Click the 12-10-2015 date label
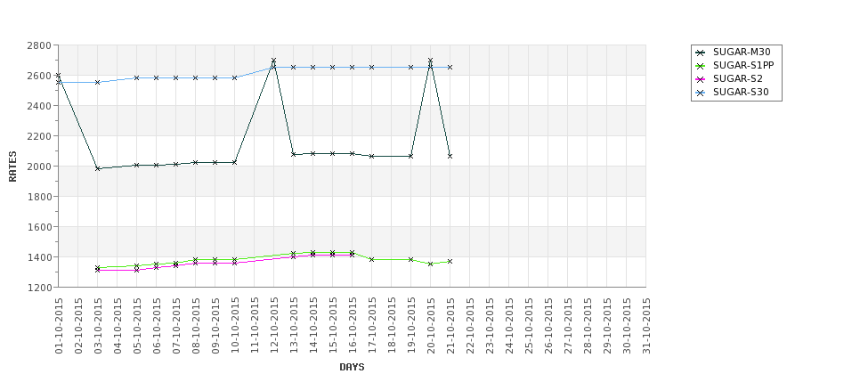The height and width of the screenshot is (382, 868). 274,326
